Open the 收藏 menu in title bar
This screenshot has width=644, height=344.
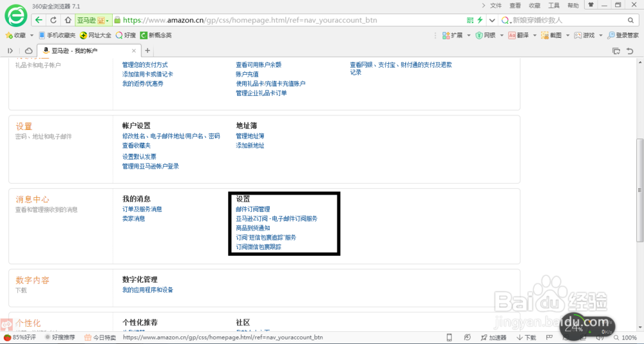[535, 5]
